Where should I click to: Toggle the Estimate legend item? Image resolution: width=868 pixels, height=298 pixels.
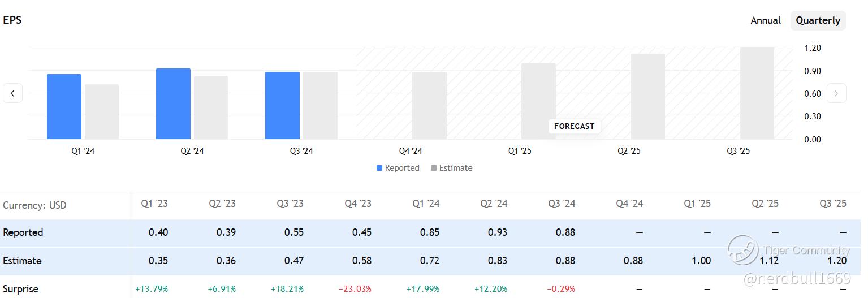point(451,168)
